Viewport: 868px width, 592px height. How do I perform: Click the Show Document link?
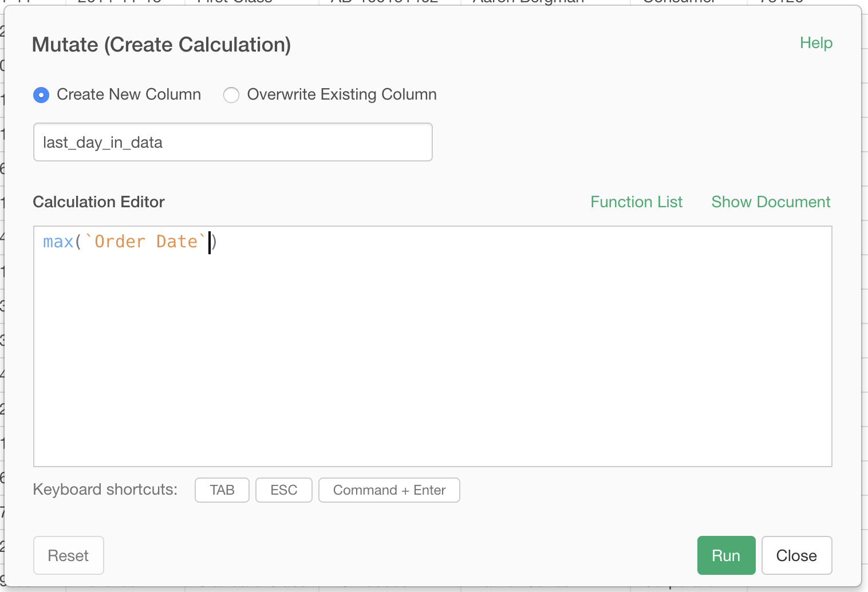[771, 202]
